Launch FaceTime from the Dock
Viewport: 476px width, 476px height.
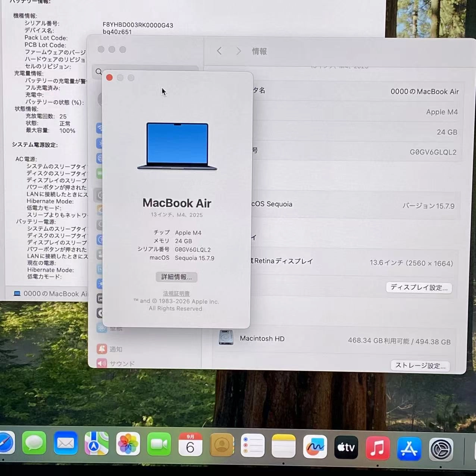pos(159,444)
